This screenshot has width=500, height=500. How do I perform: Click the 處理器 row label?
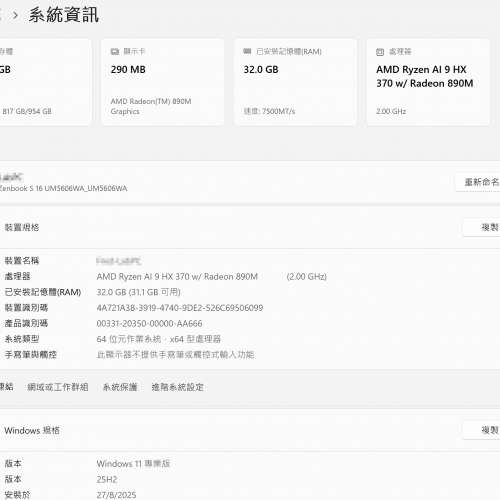click(x=17, y=276)
